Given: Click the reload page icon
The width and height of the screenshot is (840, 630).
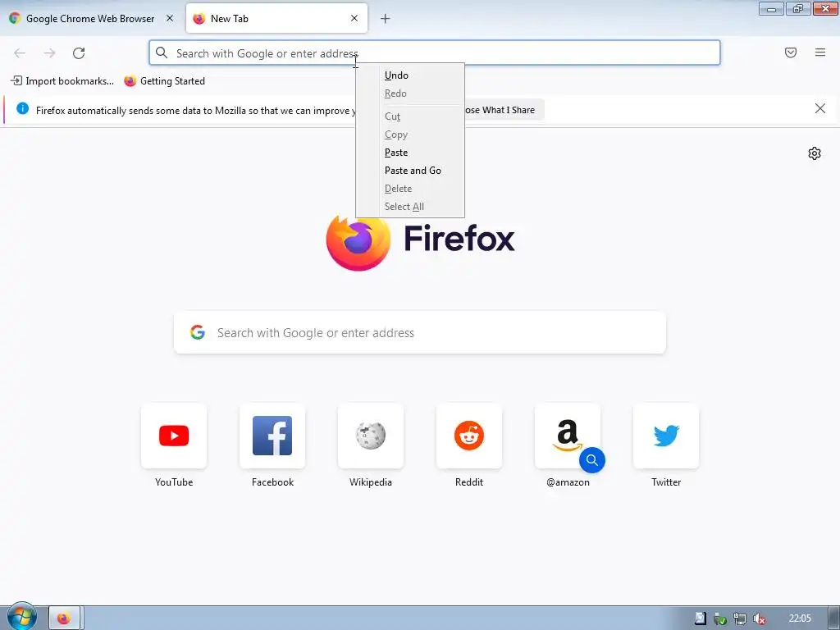Looking at the screenshot, I should [x=79, y=53].
